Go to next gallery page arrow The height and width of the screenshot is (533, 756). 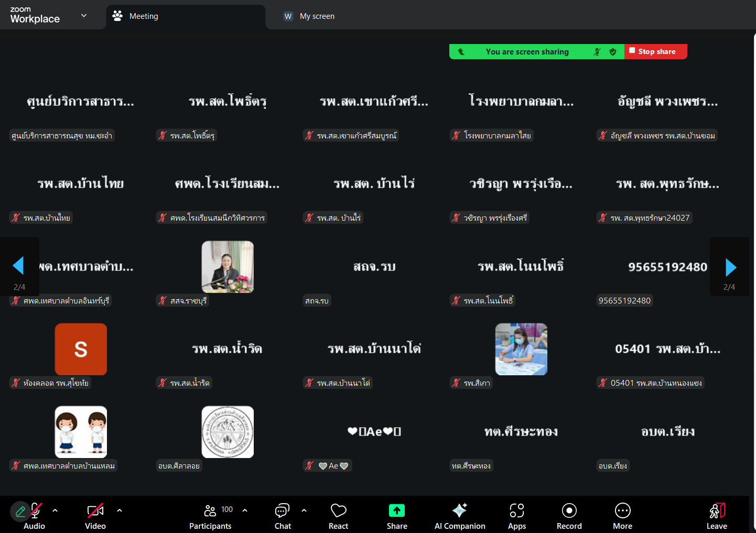pyautogui.click(x=730, y=267)
